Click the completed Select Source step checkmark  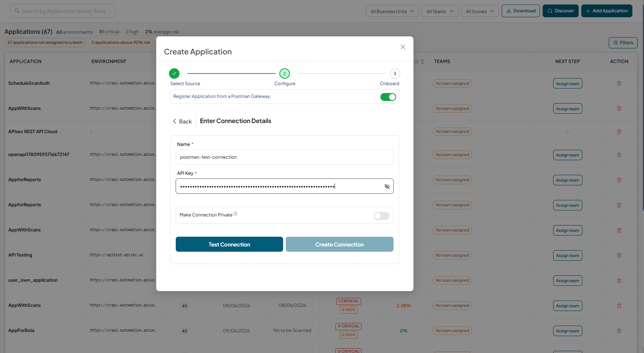click(x=174, y=74)
